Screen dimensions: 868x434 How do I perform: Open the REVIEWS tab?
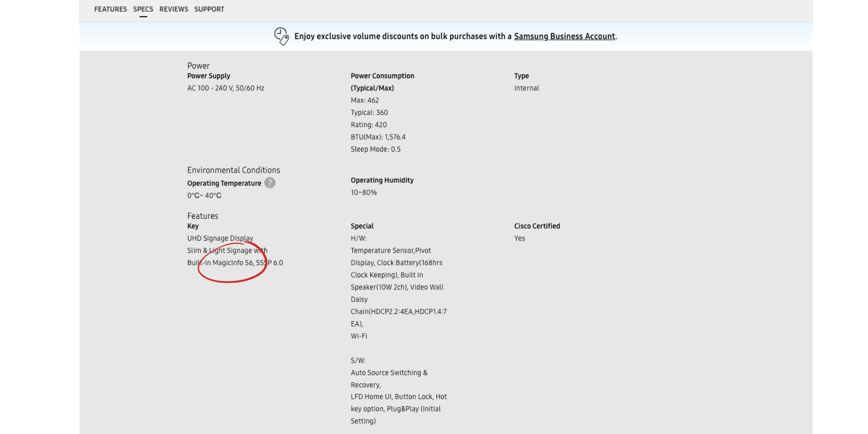pos(174,9)
